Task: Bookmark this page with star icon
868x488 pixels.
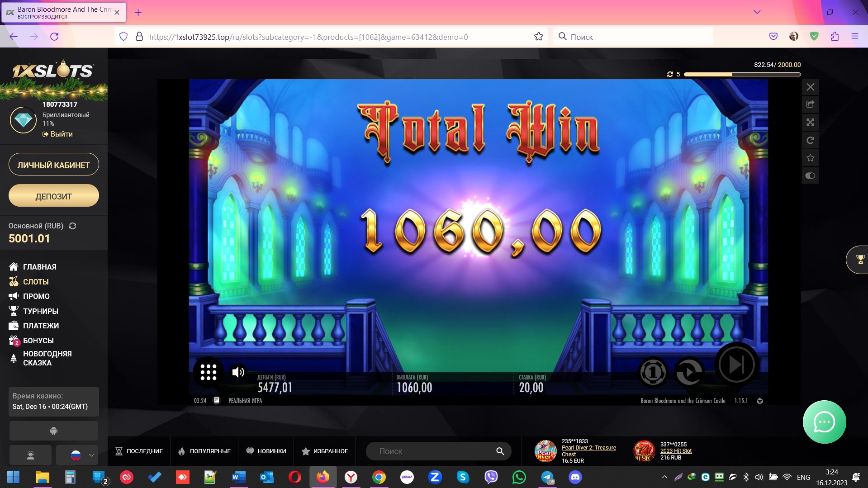Action: 538,37
